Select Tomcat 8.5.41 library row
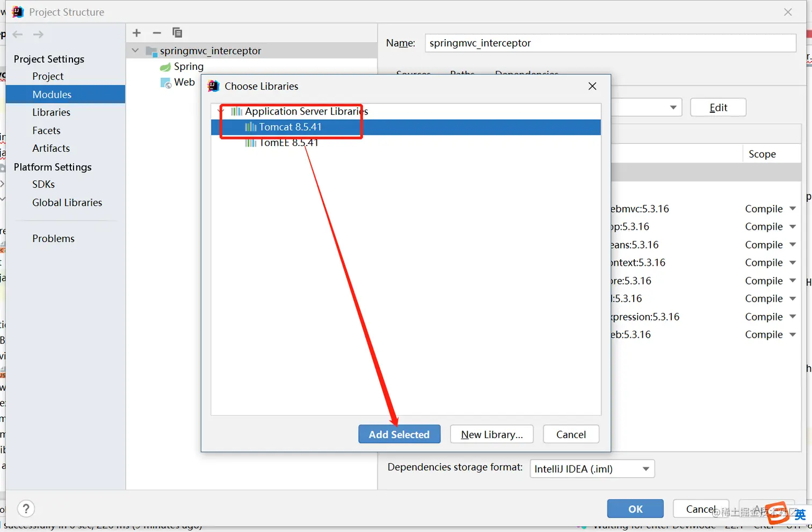The image size is (812, 532). [x=406, y=127]
